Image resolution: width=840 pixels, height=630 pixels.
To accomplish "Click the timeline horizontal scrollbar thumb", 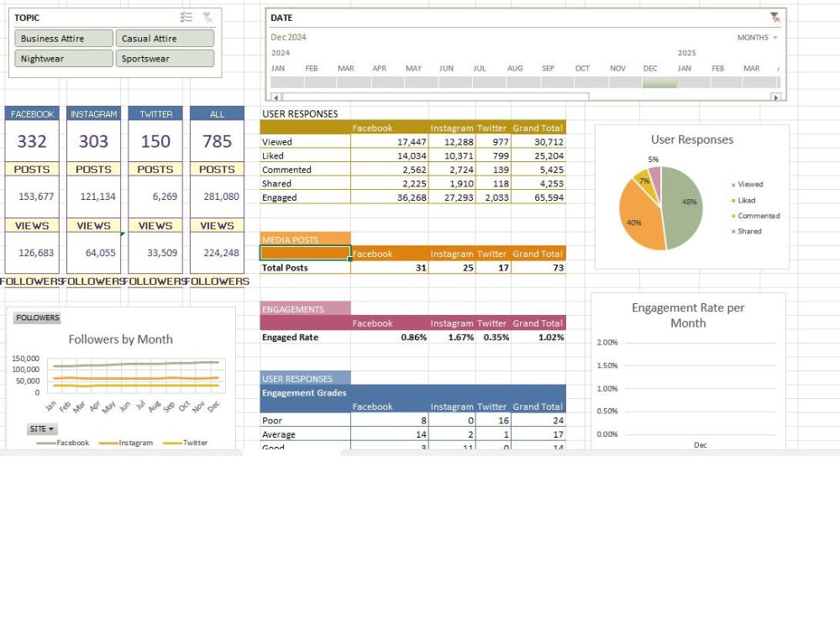I will 435,97.
